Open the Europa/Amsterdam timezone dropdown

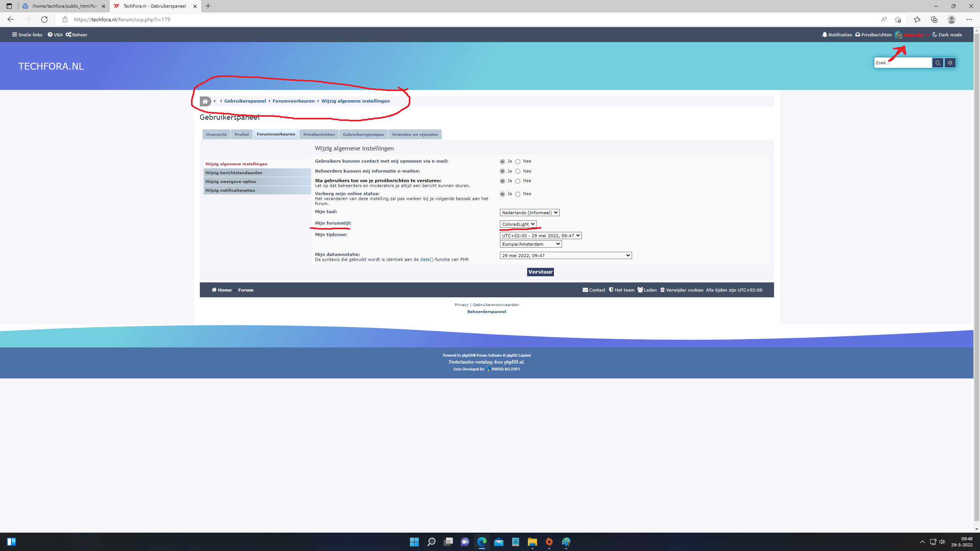(531, 244)
